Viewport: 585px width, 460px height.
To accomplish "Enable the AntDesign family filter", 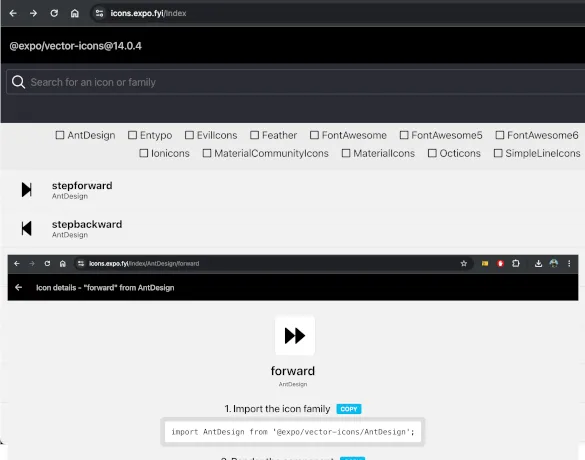I will 60,135.
